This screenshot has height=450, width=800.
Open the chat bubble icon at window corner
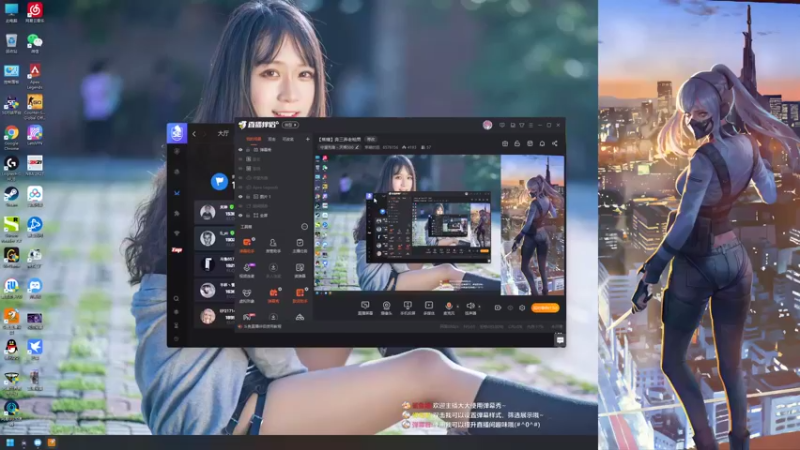point(560,339)
